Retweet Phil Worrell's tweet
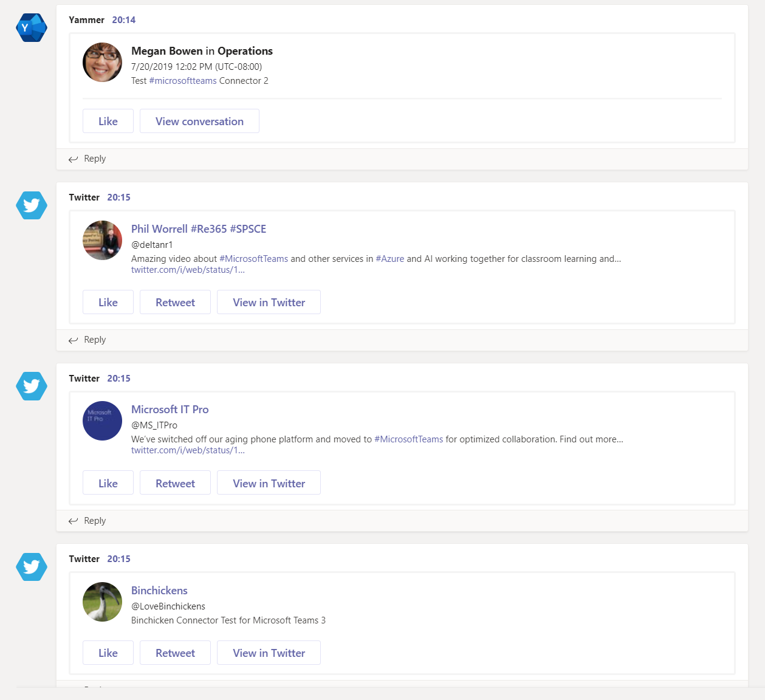This screenshot has width=765, height=700. (175, 302)
